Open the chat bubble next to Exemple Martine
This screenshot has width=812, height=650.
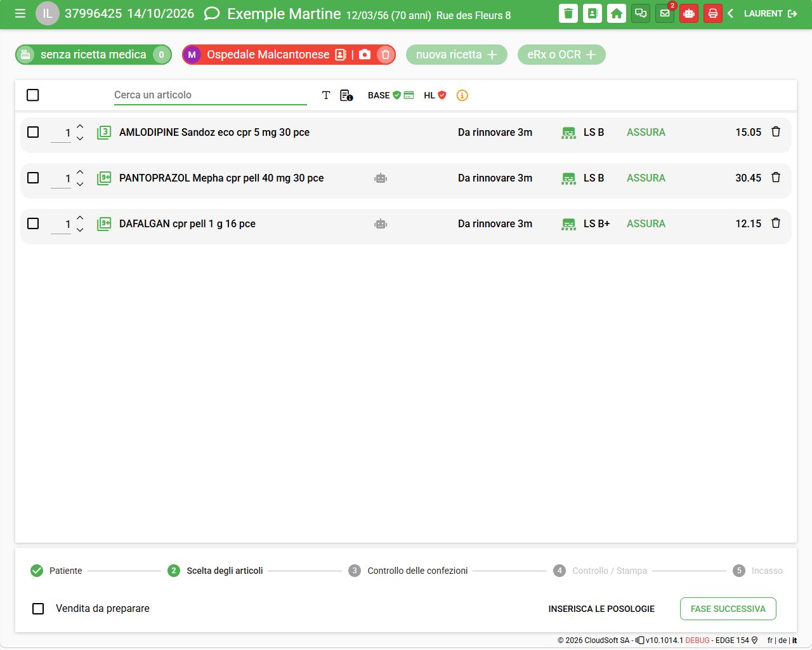click(212, 14)
